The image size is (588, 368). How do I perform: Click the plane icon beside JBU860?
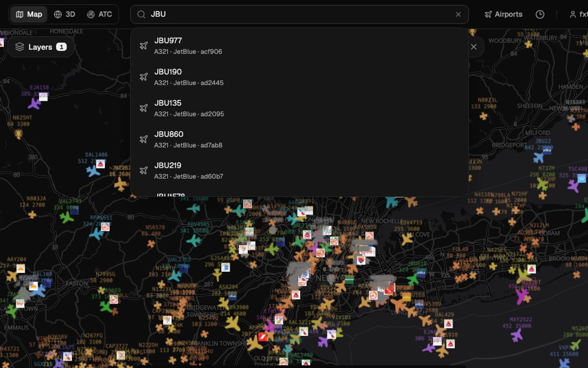[144, 139]
